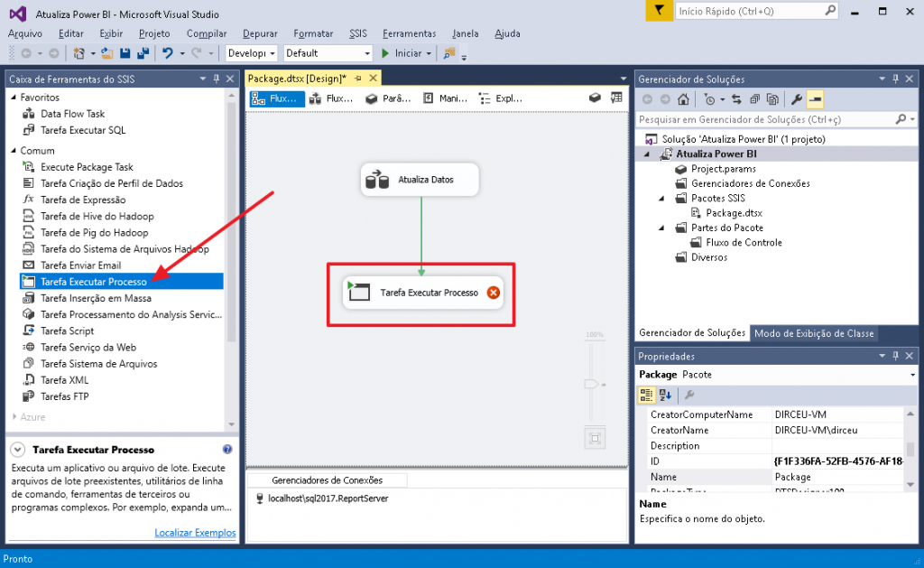This screenshot has width=924, height=568.
Task: Toggle the highlighted Preview Selected Items icon
Action: (x=816, y=99)
